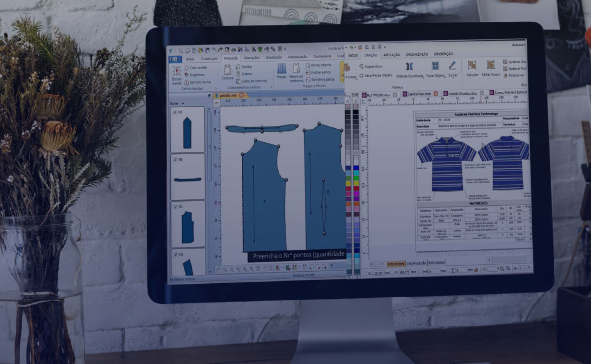This screenshot has height=364, width=591.
Task: Open the Marcações ribbon tab
Action: point(252,58)
